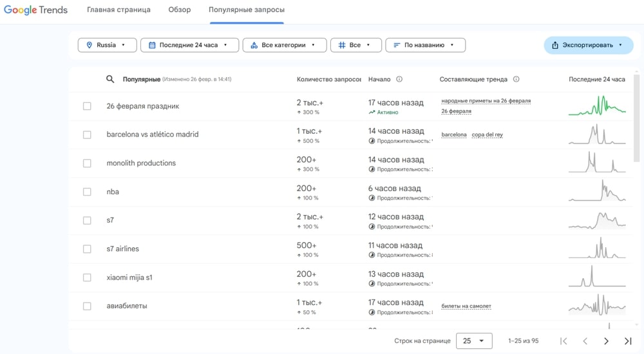Go to the previous page of results
This screenshot has height=354, width=644.
[x=585, y=341]
